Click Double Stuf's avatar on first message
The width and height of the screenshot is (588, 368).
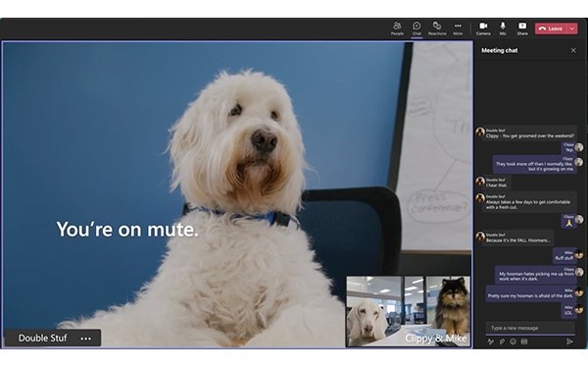(x=480, y=132)
